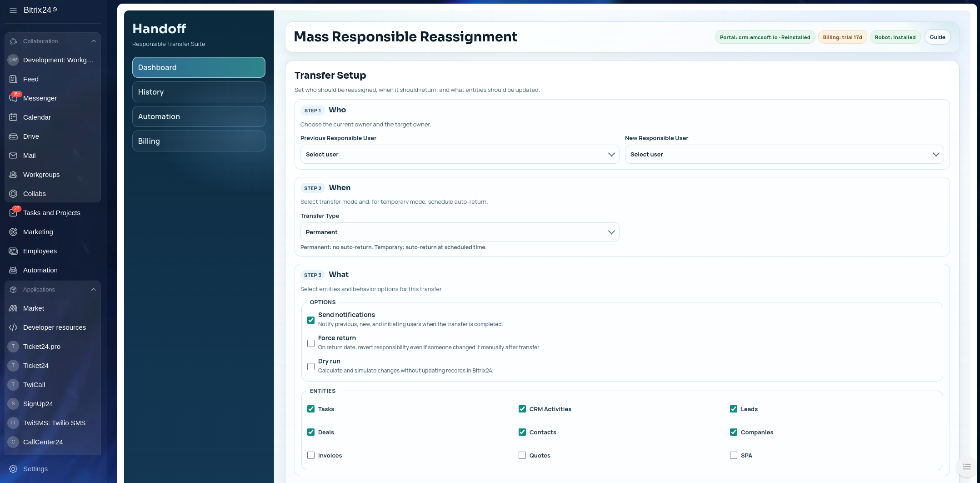
Task: Click the Ticket24 app avatar
Action: [13, 366]
